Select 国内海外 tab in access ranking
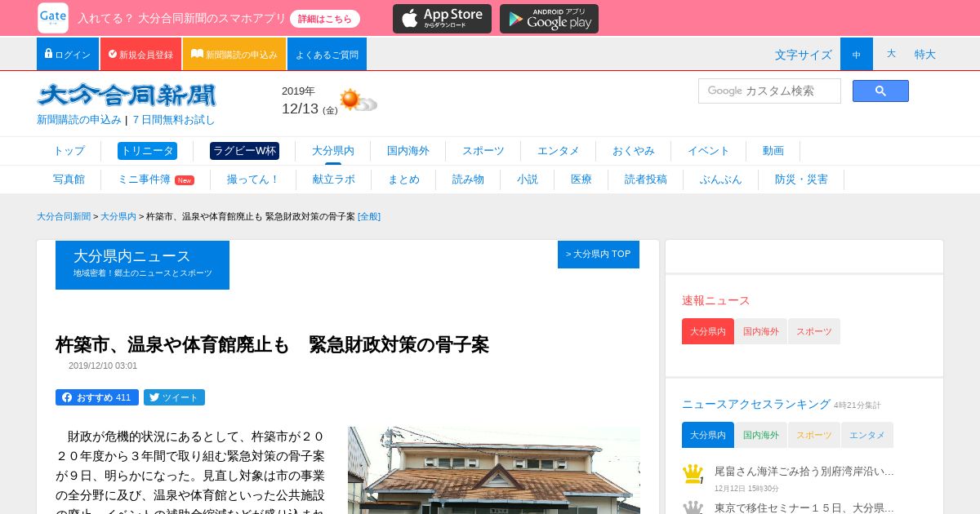The width and height of the screenshot is (980, 514). pyautogui.click(x=761, y=435)
